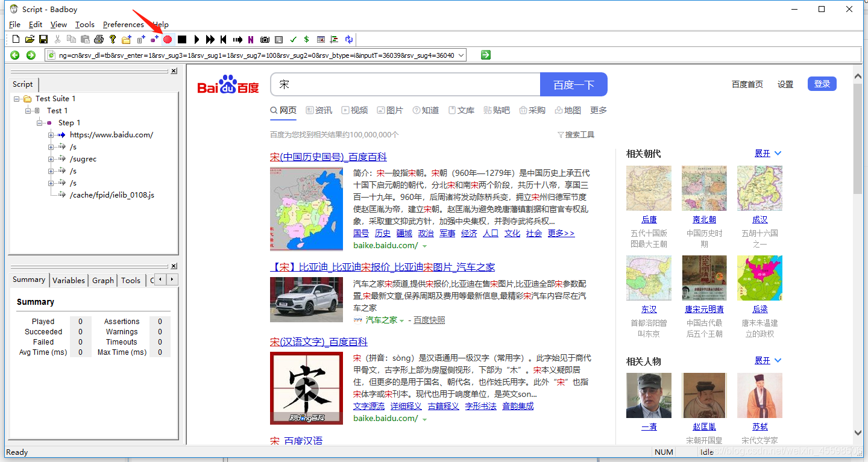Switch to the Tools tab in bottom panel
868x462 pixels.
click(131, 280)
